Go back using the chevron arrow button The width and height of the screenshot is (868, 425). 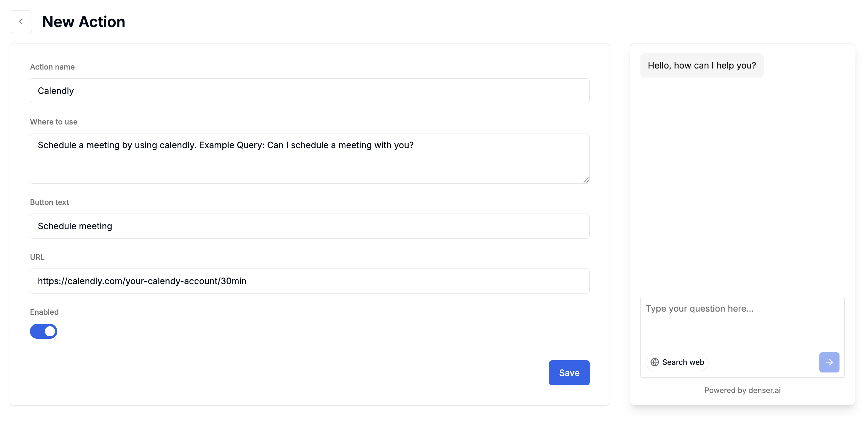(x=21, y=22)
